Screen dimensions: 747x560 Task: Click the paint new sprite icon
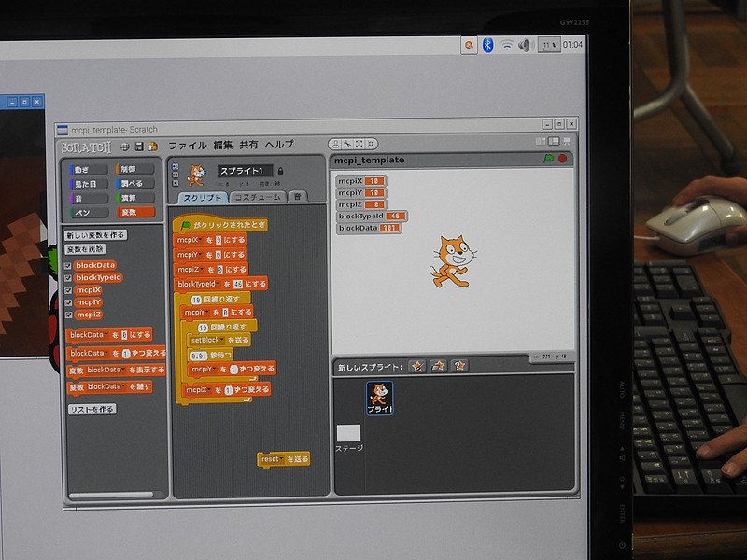(417, 365)
